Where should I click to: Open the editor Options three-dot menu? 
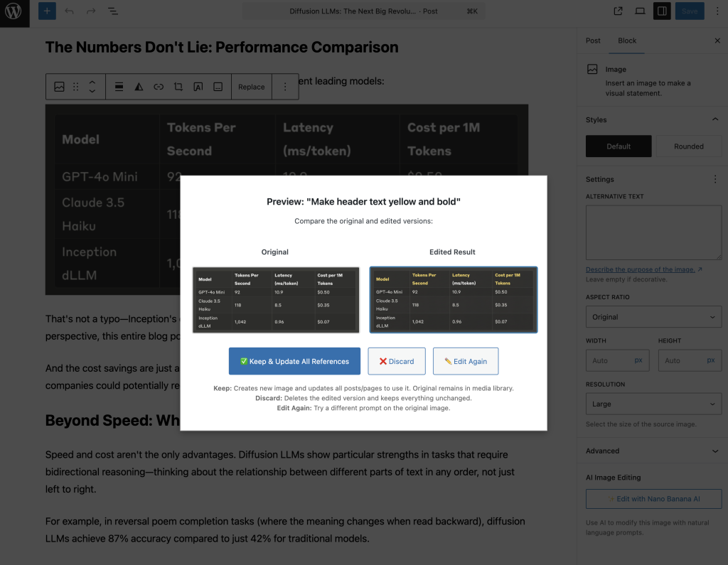click(x=717, y=11)
